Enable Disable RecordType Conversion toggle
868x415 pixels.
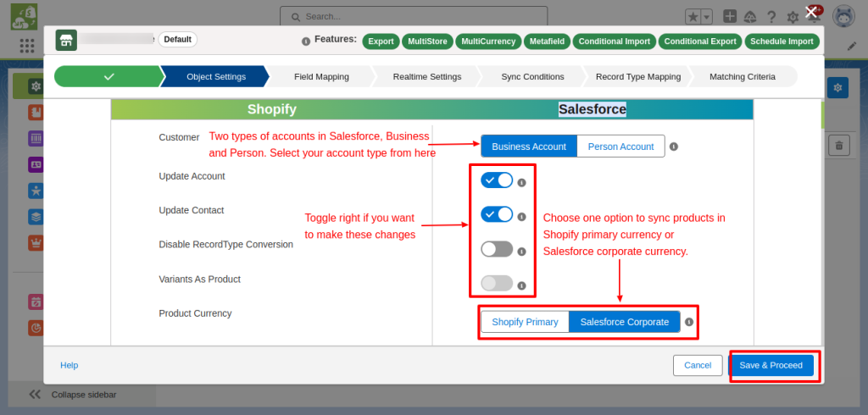tap(497, 249)
